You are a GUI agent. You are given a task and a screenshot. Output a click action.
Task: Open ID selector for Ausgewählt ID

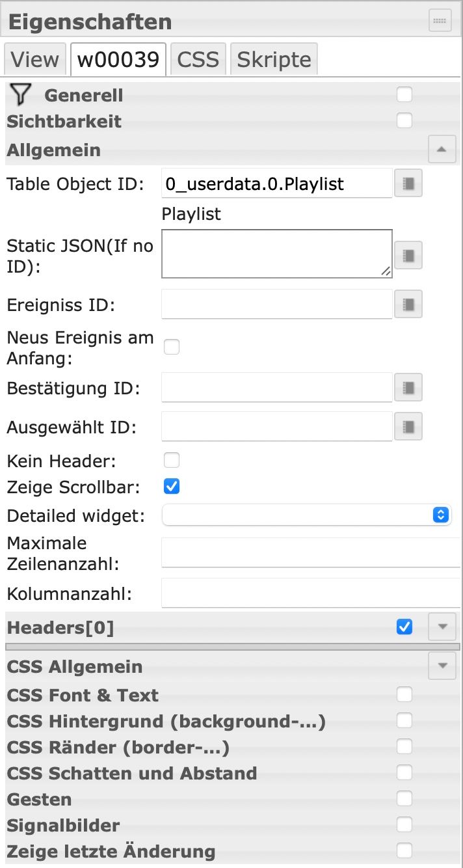(x=408, y=427)
